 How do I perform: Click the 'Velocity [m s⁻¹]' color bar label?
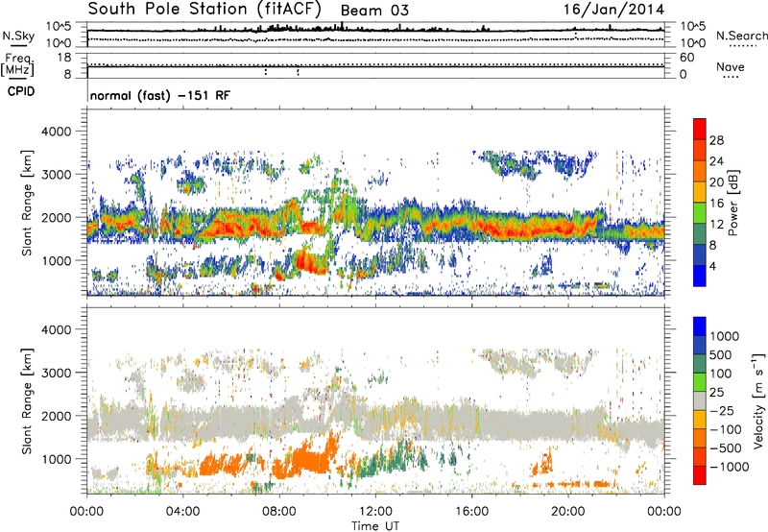[758, 400]
